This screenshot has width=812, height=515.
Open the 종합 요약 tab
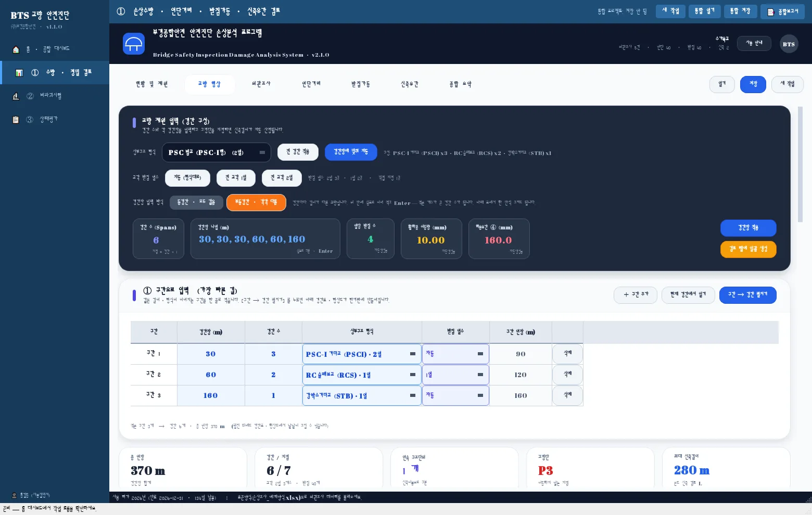click(460, 84)
